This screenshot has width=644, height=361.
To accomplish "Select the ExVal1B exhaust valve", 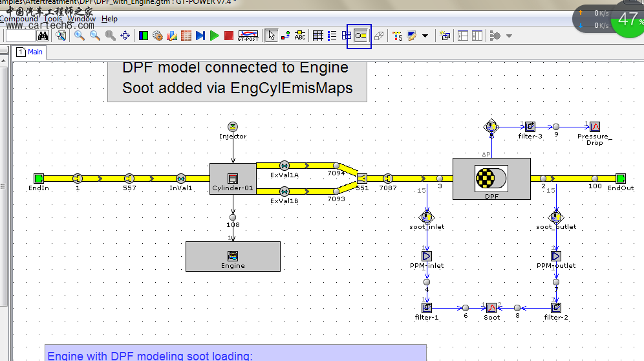I will point(284,191).
